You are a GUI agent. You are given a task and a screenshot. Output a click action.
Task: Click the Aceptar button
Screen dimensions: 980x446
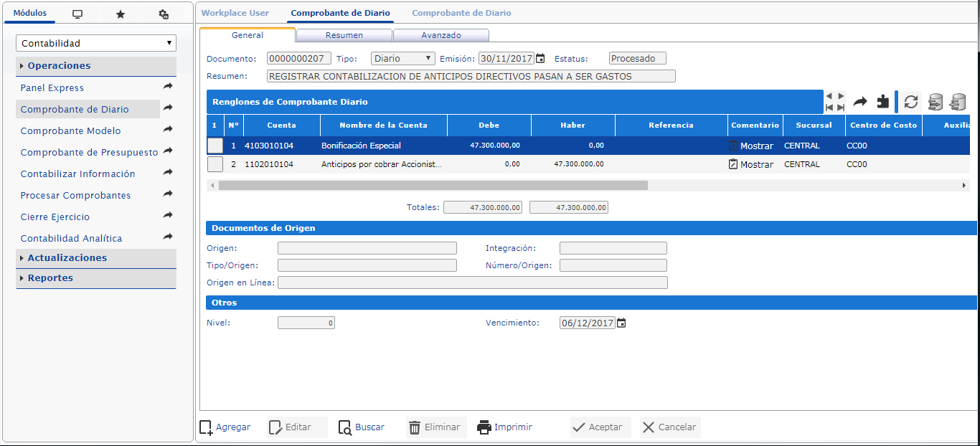(x=600, y=427)
